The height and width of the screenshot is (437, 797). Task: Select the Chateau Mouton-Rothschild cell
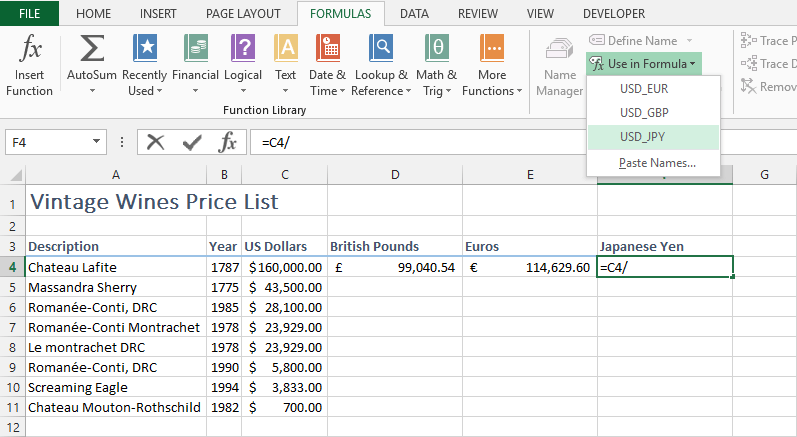click(x=116, y=408)
